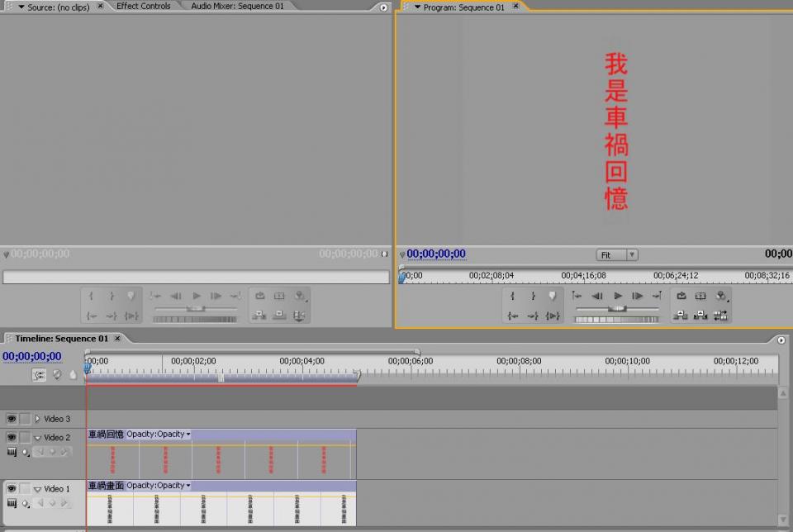This screenshot has width=793, height=532.
Task: Click Lift button in Program monitor
Action: (681, 316)
